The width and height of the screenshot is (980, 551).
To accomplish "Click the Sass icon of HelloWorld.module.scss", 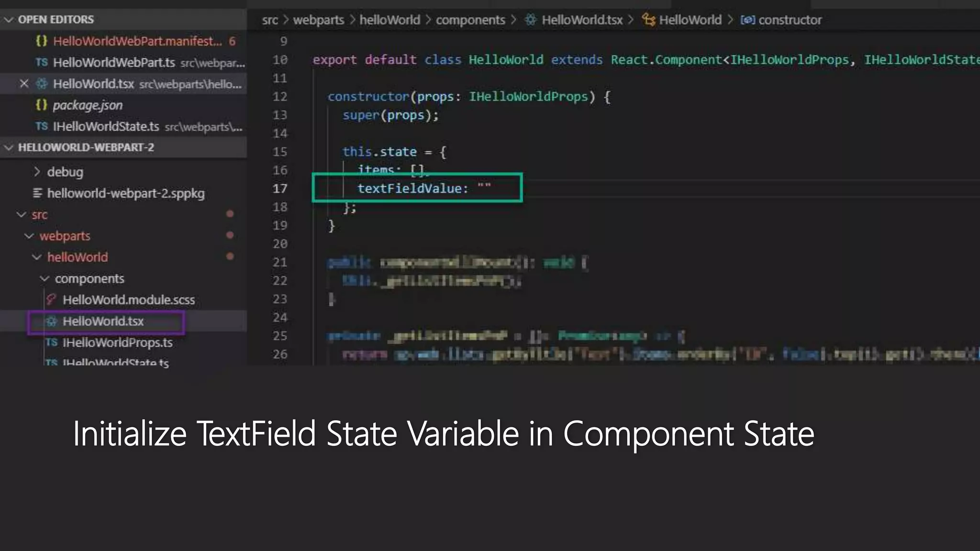I will [x=51, y=300].
